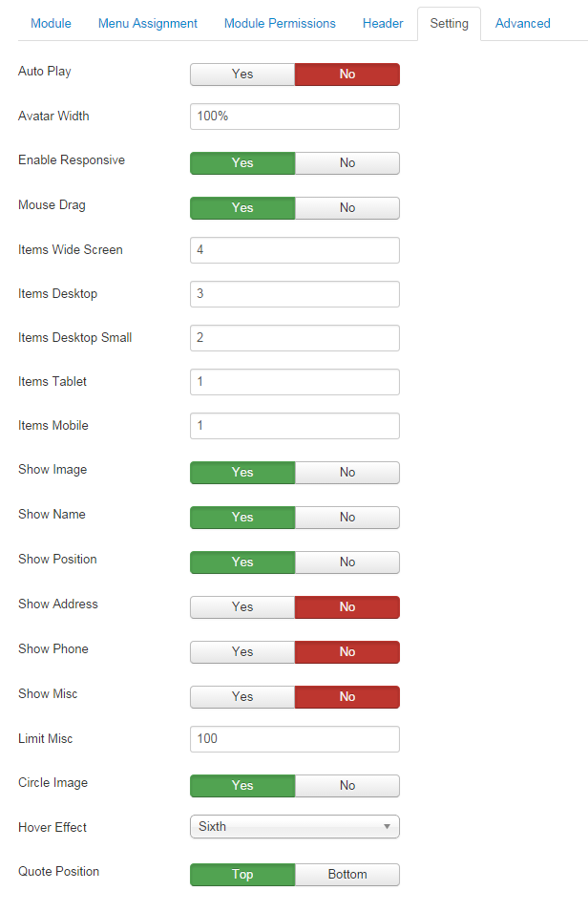The image size is (588, 912).
Task: Go to the Header tab
Action: [383, 23]
